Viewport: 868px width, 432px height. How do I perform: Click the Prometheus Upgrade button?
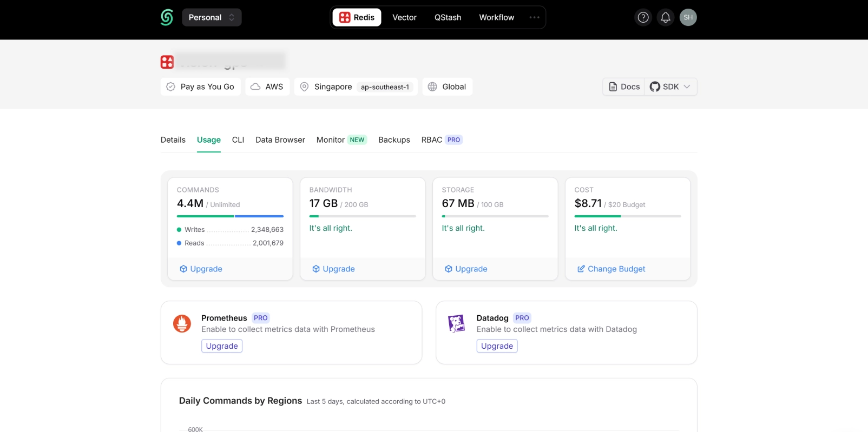pyautogui.click(x=222, y=346)
